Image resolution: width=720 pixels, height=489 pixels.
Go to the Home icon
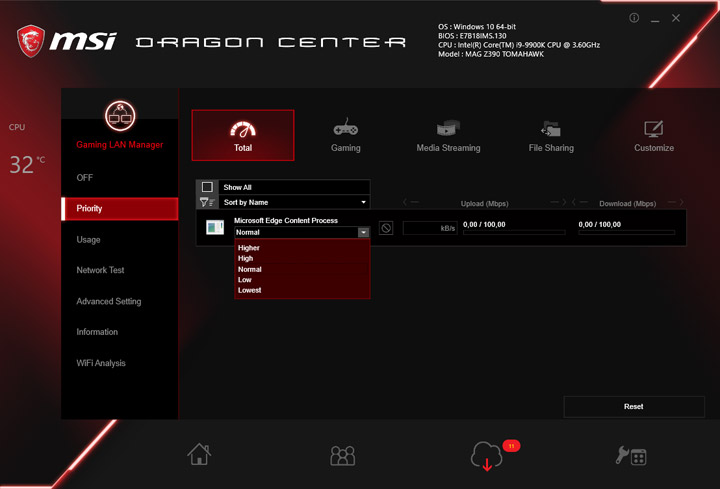point(199,454)
